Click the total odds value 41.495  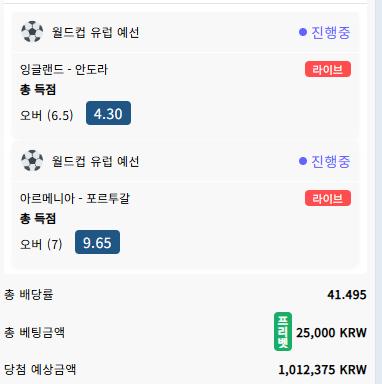coord(347,295)
